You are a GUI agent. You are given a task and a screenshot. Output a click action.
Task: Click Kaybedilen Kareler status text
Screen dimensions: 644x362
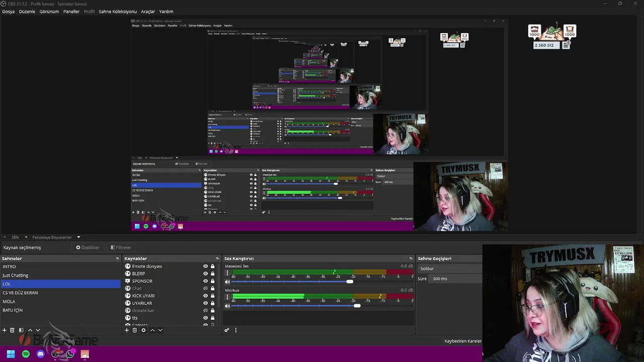coord(462,341)
